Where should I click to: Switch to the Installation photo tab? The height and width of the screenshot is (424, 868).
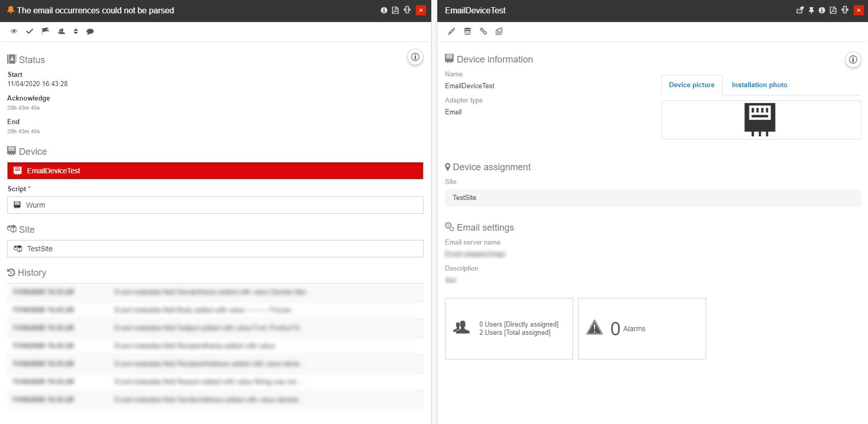759,85
